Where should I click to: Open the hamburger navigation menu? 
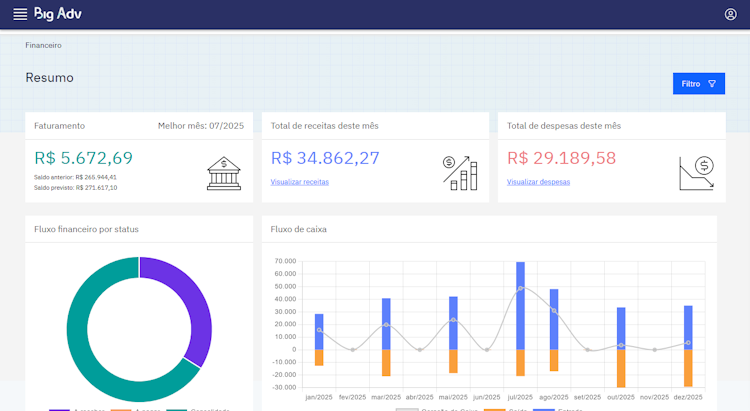click(20, 14)
